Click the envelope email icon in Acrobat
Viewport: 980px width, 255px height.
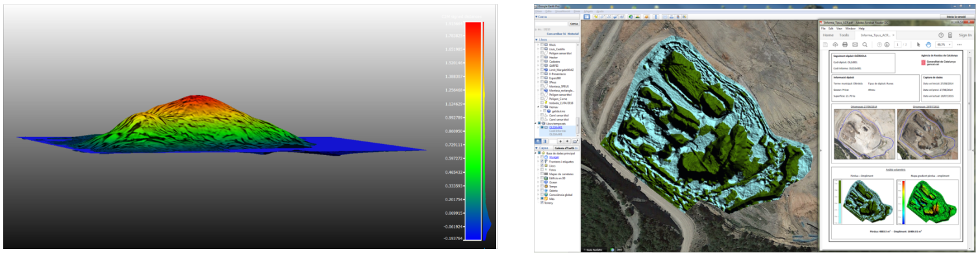click(x=855, y=45)
